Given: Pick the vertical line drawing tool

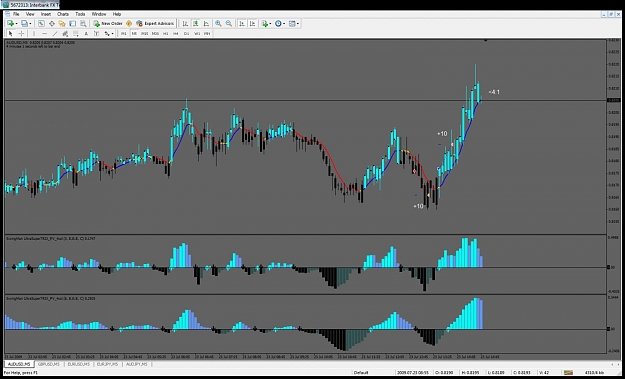Looking at the screenshot, I should pyautogui.click(x=34, y=33).
